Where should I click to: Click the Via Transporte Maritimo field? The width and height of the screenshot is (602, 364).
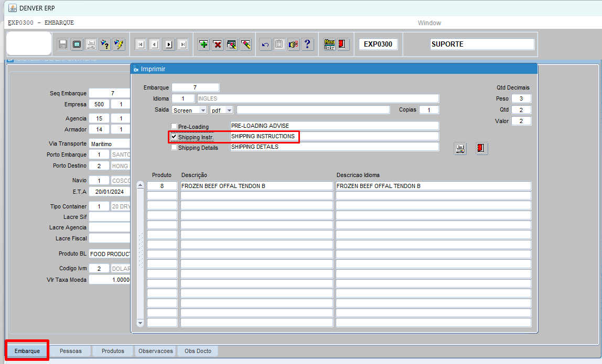click(x=110, y=144)
